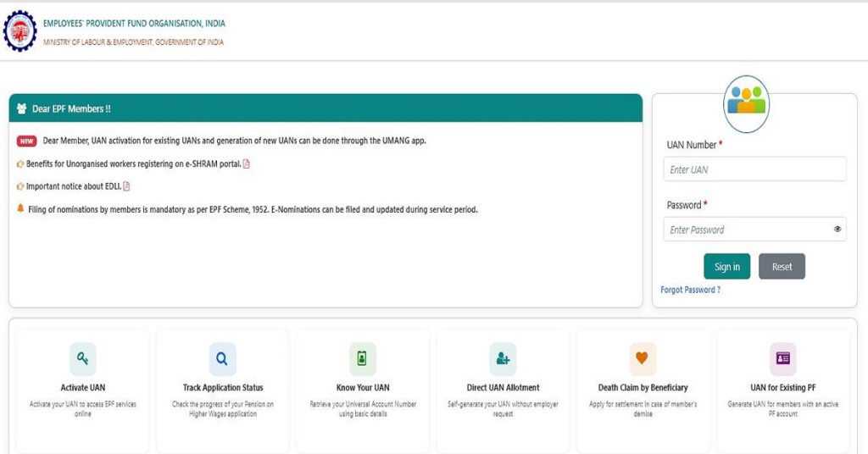
Task: Open the PDF icon beside the e-SHRAM notice
Action: pos(247,163)
